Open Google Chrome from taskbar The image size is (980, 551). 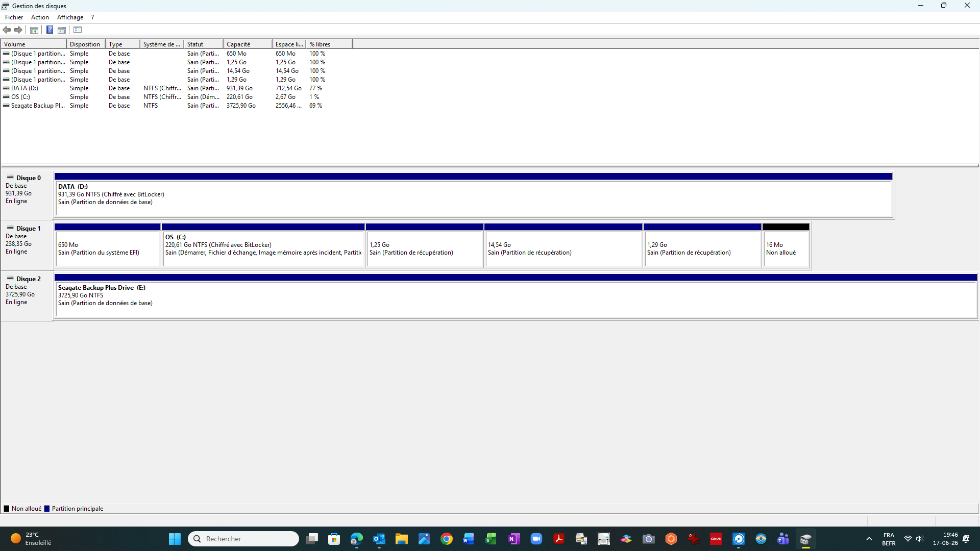447,539
